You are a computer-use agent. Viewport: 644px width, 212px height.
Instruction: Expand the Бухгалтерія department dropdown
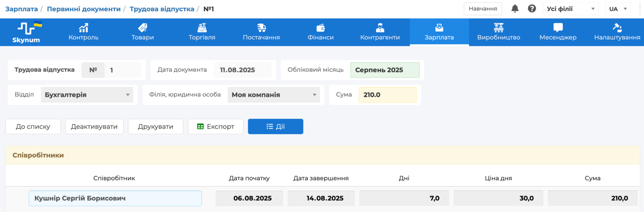click(87, 95)
